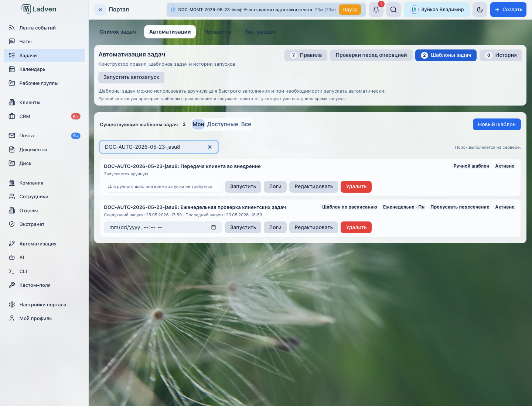Toggle dark mode moon icon

click(x=480, y=10)
